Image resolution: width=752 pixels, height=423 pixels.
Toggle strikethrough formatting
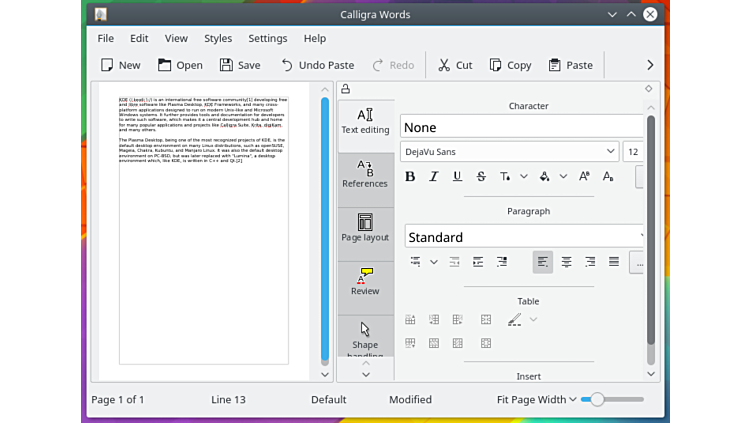tap(481, 177)
